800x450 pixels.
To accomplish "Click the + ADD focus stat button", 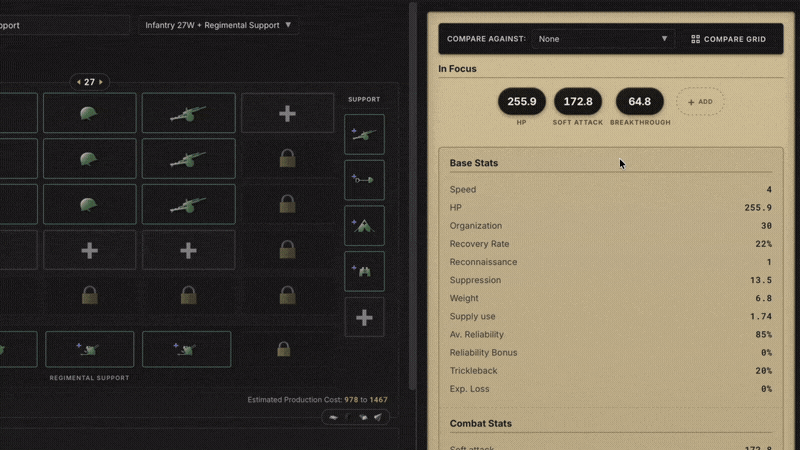I will click(x=700, y=102).
